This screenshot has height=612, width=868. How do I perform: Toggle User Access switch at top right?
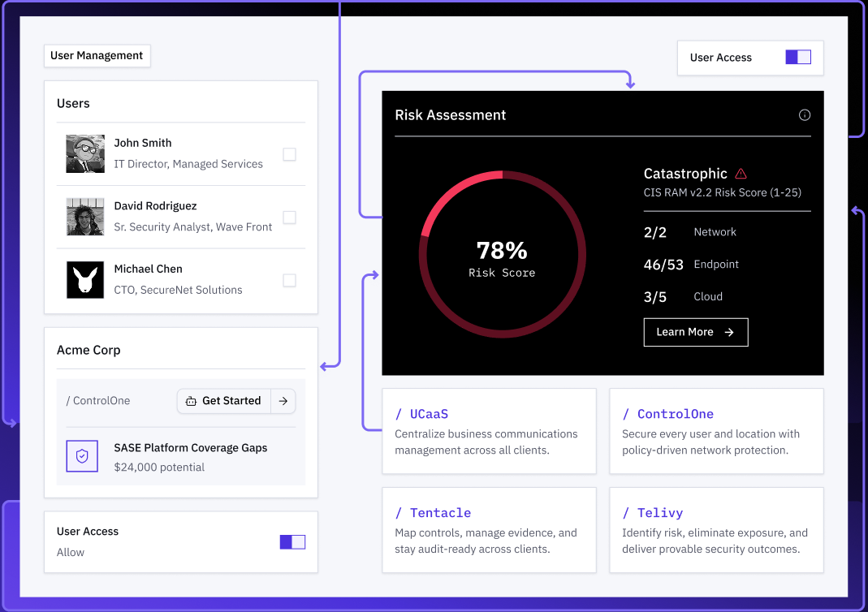(798, 57)
